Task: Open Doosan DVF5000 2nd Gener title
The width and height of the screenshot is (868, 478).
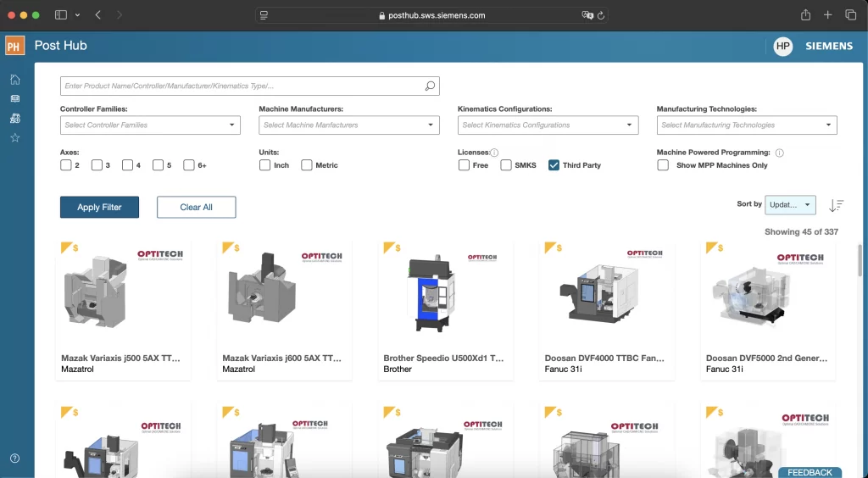Action: pos(766,358)
